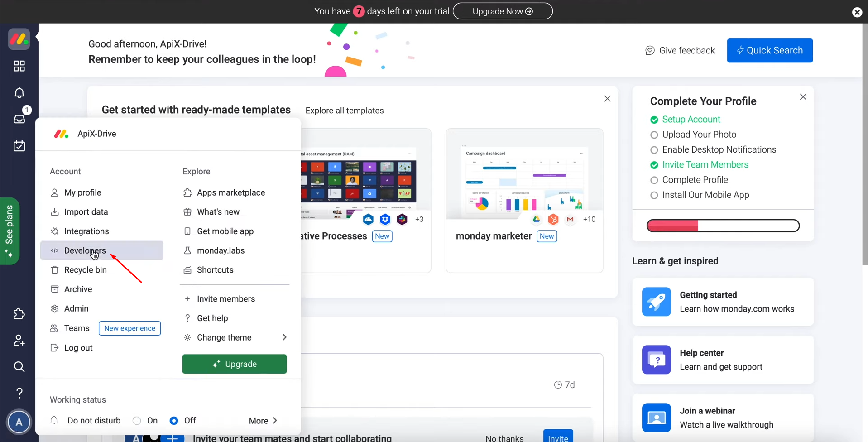Click the Dropbox icon on Creative Processes card
The width and height of the screenshot is (868, 442).
pyautogui.click(x=385, y=219)
